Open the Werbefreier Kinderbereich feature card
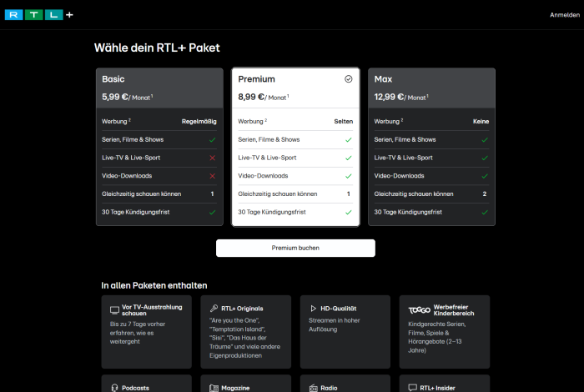The width and height of the screenshot is (584, 392). (444, 331)
